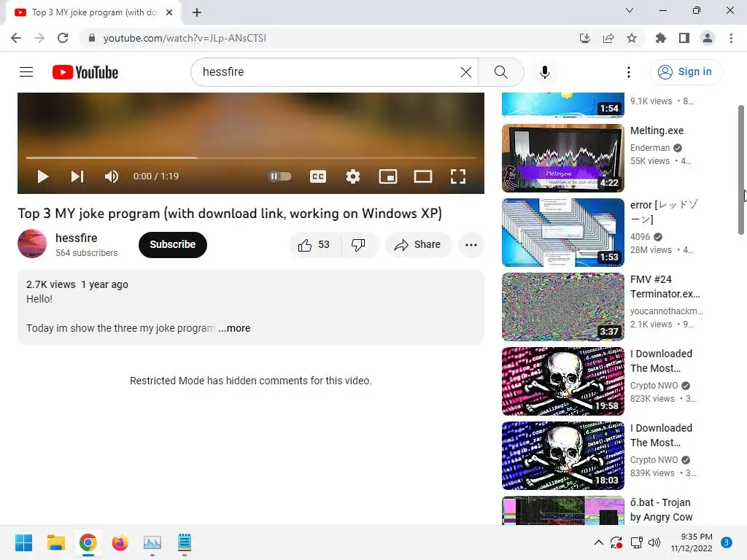Open the tab search chevron
Viewport: 747px width, 560px height.
630,10
